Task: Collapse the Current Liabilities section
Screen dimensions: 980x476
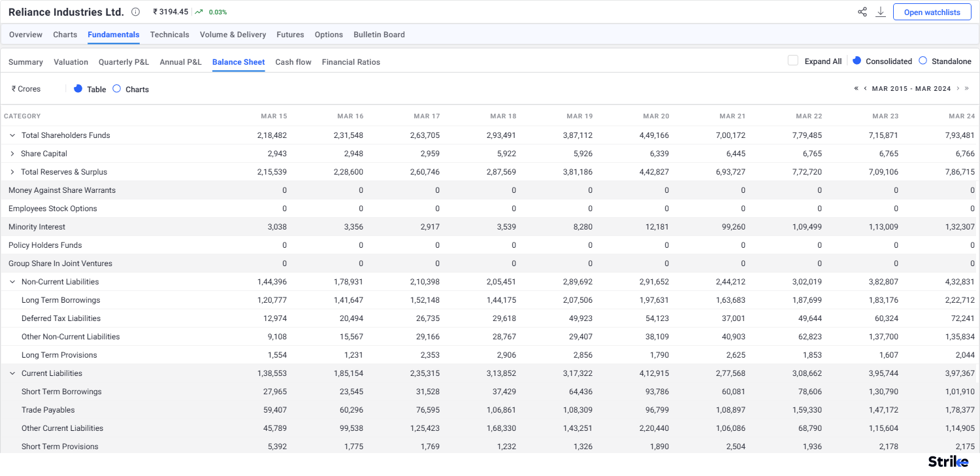Action: [x=12, y=373]
